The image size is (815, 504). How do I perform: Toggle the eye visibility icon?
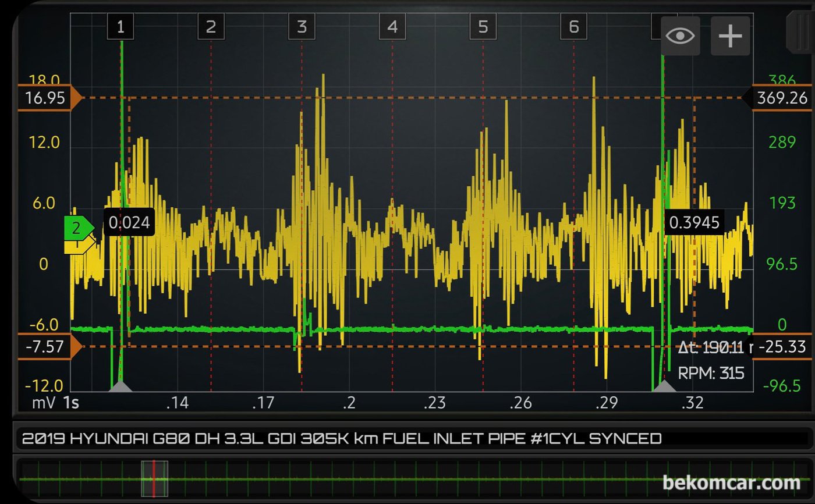click(x=680, y=36)
